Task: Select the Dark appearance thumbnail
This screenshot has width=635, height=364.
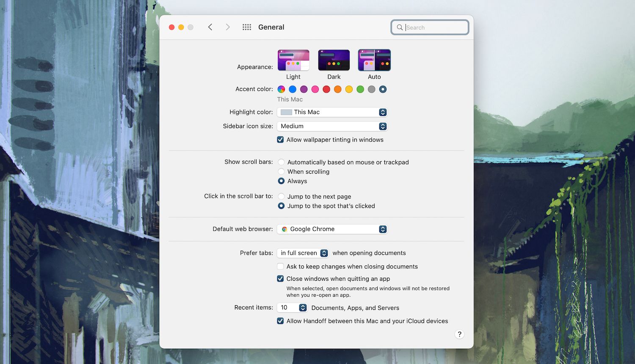Action: pos(334,60)
